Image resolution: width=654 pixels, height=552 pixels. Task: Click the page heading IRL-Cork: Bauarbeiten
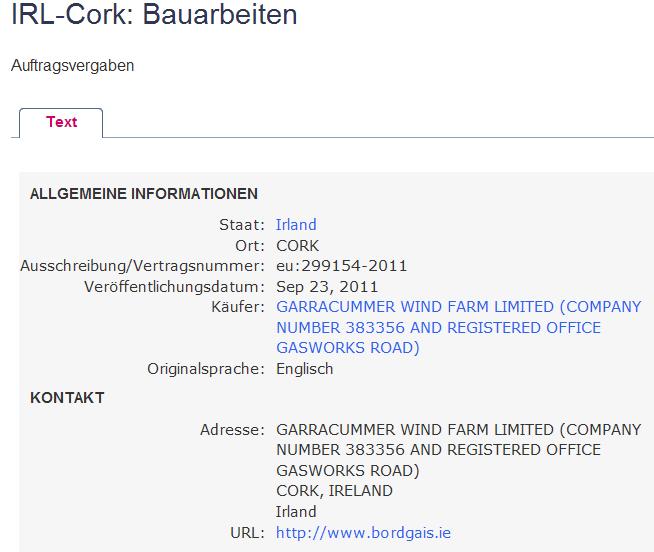154,15
